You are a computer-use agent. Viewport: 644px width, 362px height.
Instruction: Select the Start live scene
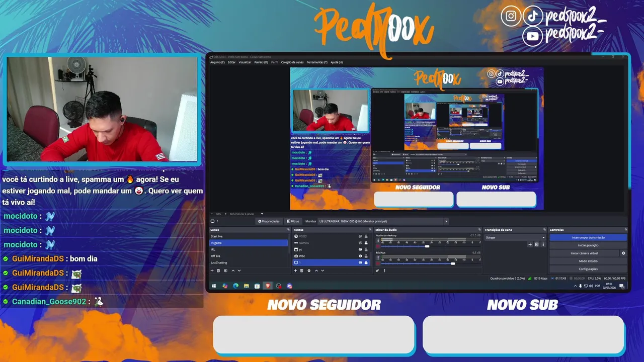(249, 236)
